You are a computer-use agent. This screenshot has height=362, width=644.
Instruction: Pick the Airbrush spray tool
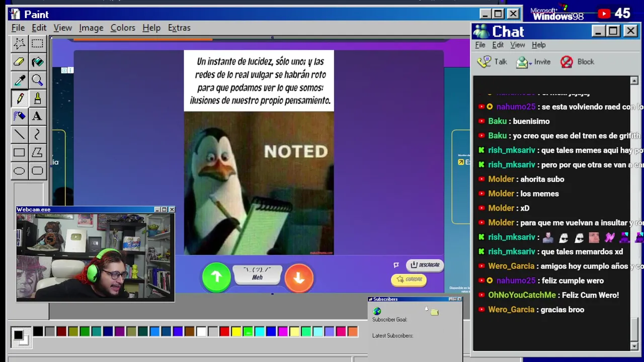click(x=19, y=116)
